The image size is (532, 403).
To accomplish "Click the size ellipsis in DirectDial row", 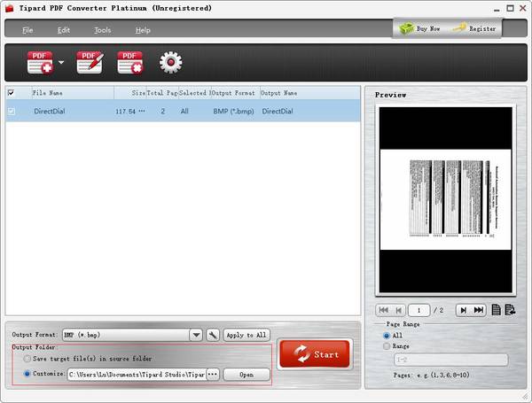I will [x=142, y=111].
